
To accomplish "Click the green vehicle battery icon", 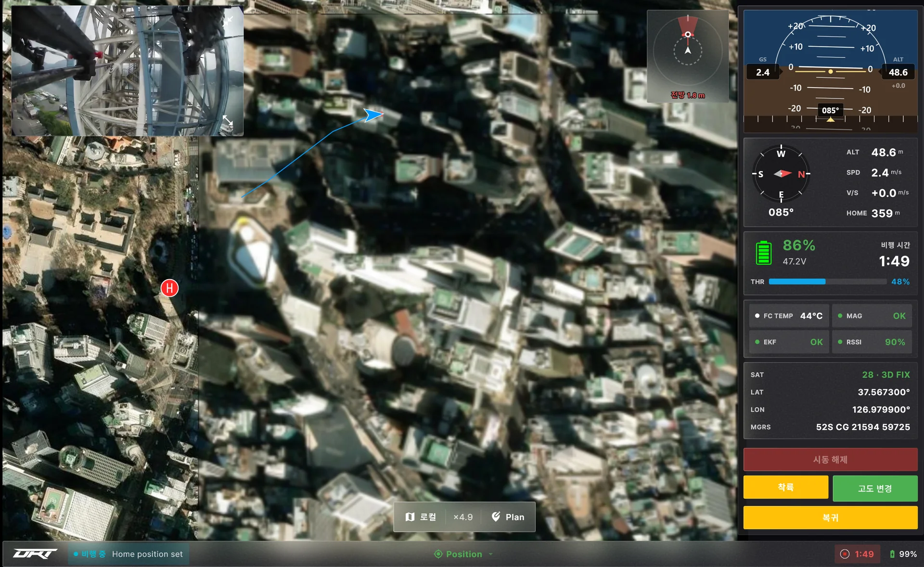I will (763, 253).
